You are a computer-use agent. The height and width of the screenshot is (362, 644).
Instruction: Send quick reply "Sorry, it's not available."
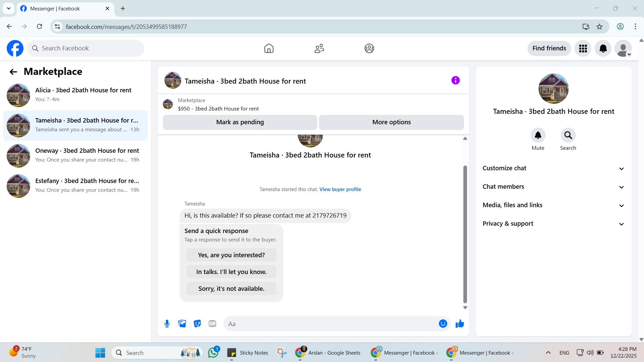(x=231, y=288)
